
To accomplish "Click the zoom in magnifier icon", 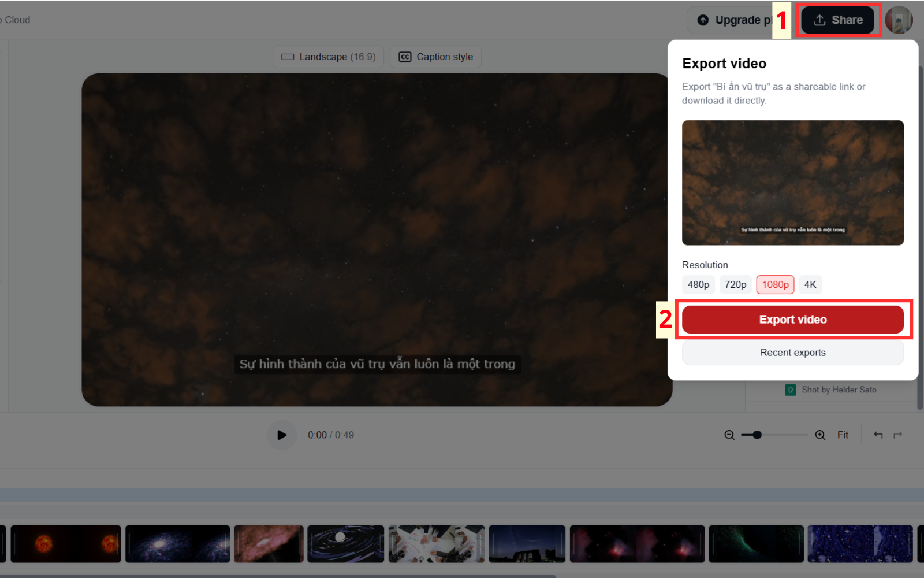I will point(820,435).
